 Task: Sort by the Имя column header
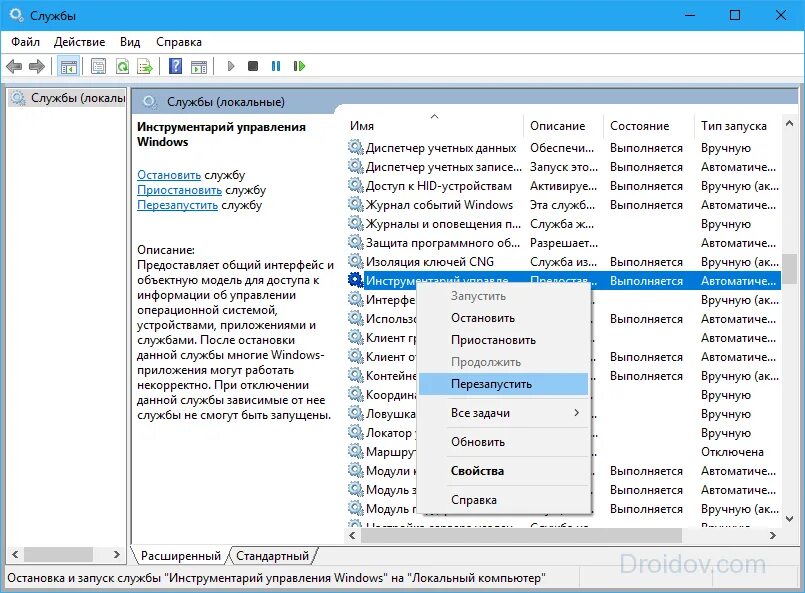434,126
